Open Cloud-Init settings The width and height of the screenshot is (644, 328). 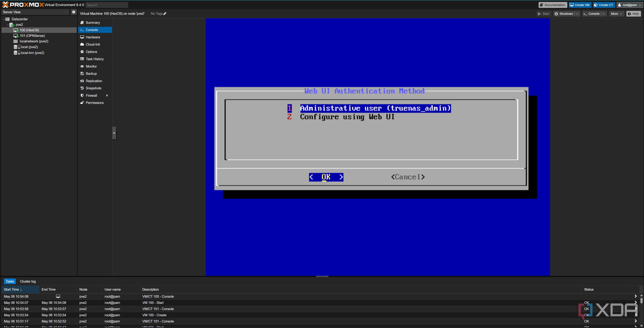click(95, 44)
